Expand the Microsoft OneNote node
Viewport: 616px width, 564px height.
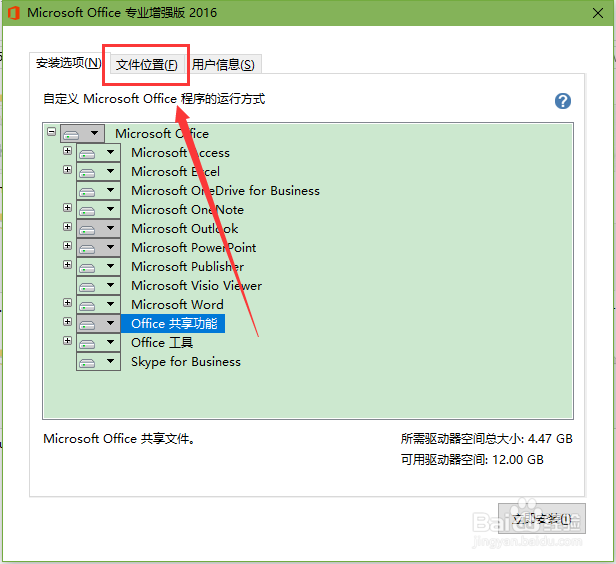coord(68,207)
